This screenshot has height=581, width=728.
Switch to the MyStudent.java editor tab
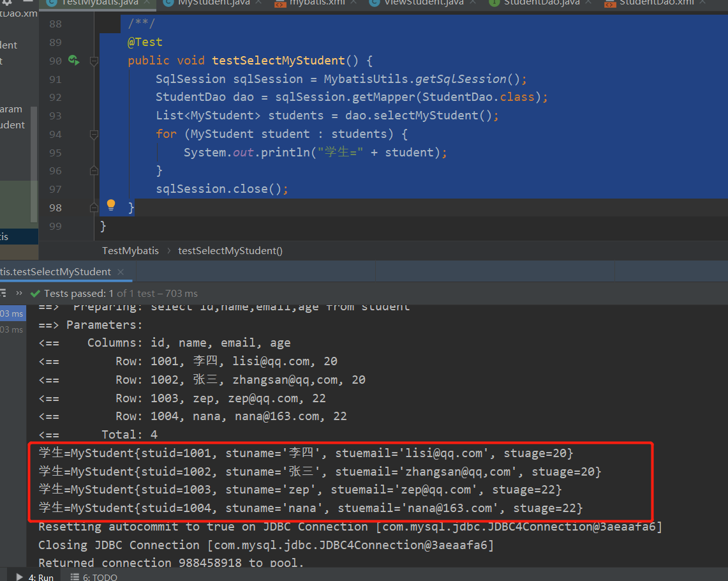pos(214,3)
